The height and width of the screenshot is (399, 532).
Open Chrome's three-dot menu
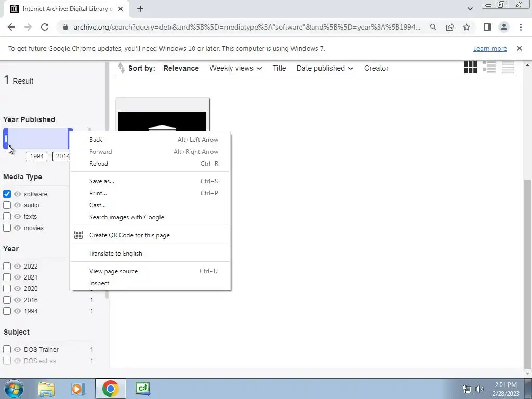click(521, 27)
